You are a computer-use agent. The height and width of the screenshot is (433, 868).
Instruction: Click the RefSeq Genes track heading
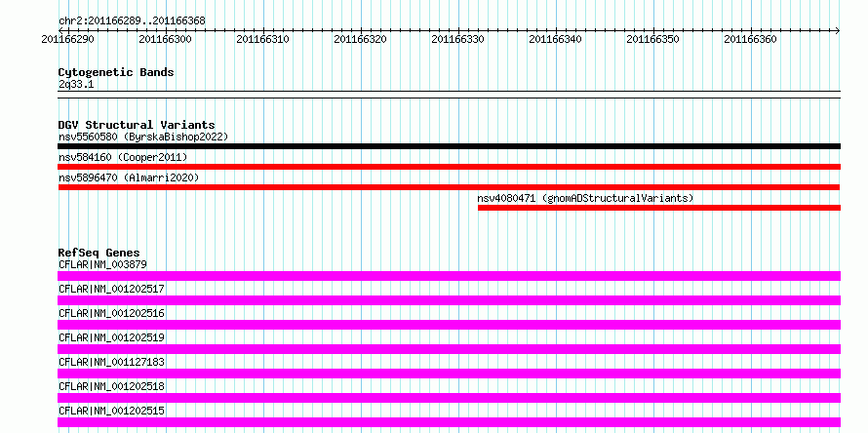99,253
